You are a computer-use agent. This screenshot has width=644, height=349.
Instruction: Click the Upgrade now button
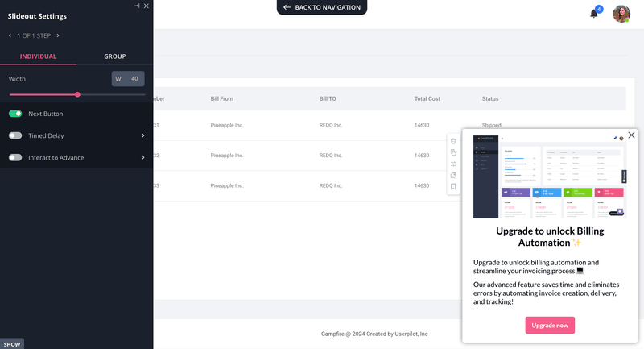(x=550, y=325)
